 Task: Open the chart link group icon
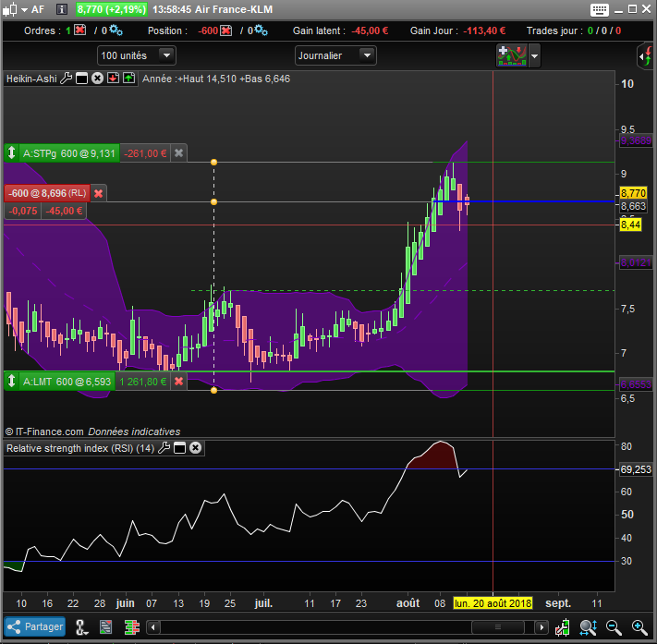tap(81, 627)
